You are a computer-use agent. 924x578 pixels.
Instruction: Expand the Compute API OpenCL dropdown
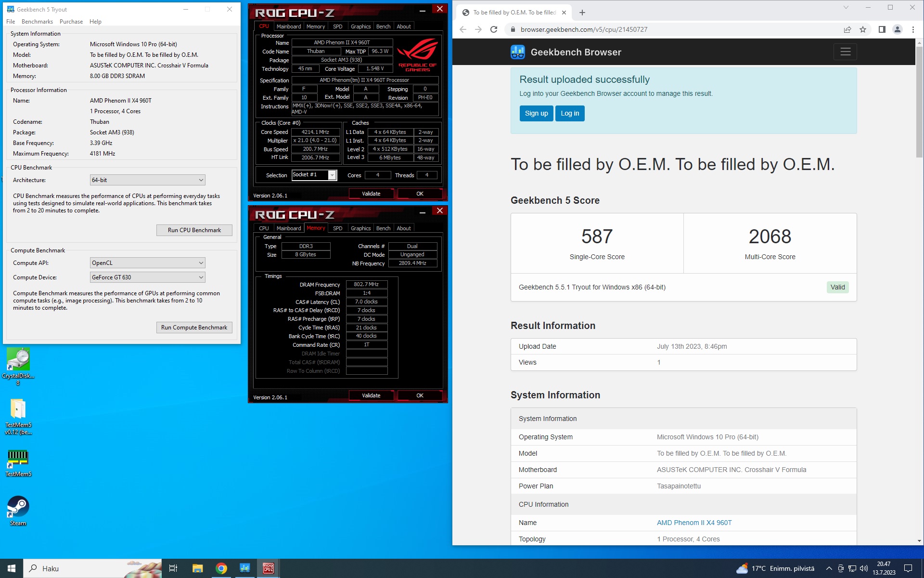[148, 263]
